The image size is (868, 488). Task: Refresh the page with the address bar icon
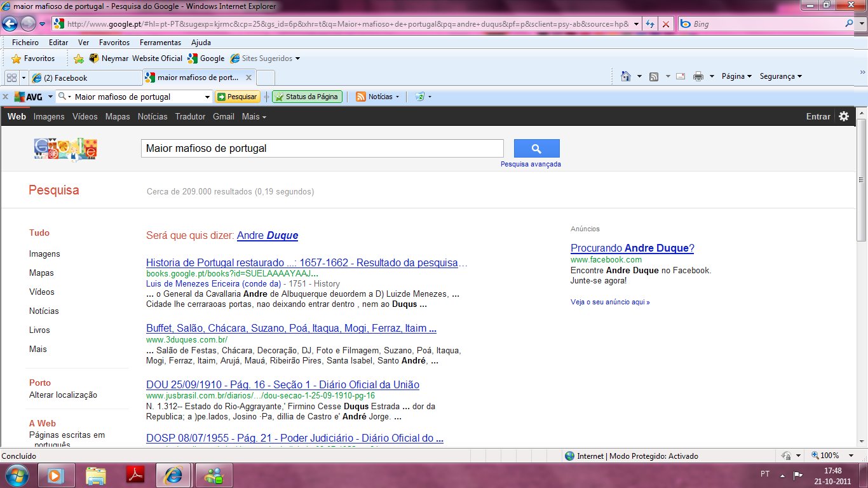(x=650, y=24)
